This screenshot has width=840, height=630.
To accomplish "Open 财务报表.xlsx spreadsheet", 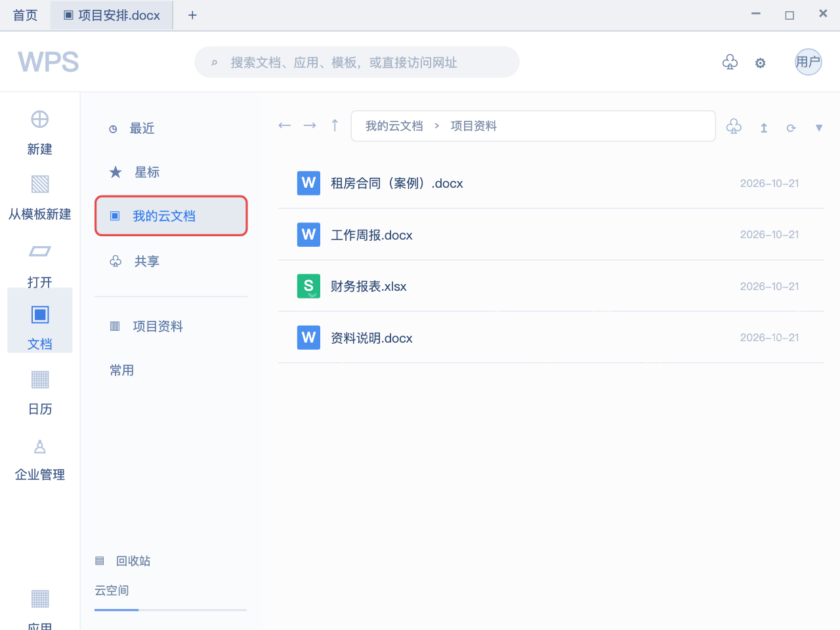I will tap(551, 286).
